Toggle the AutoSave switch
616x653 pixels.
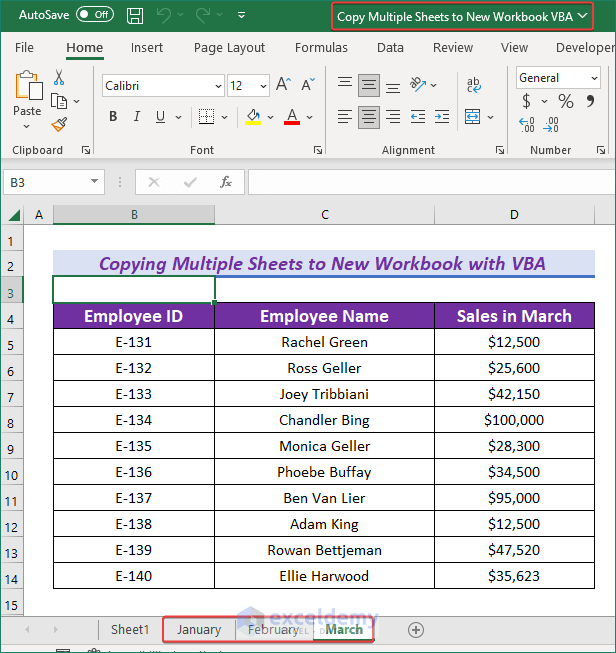click(x=95, y=15)
